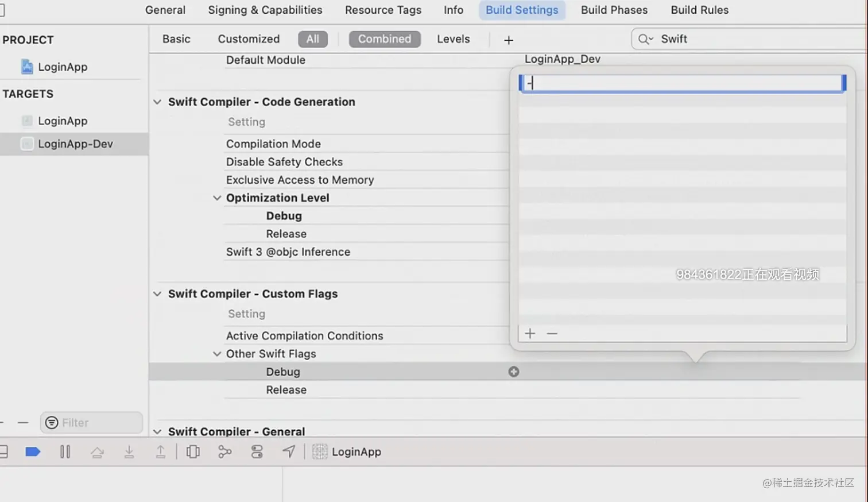Remove selected flag with popup minus button
Viewport: 868px width, 502px height.
click(552, 334)
